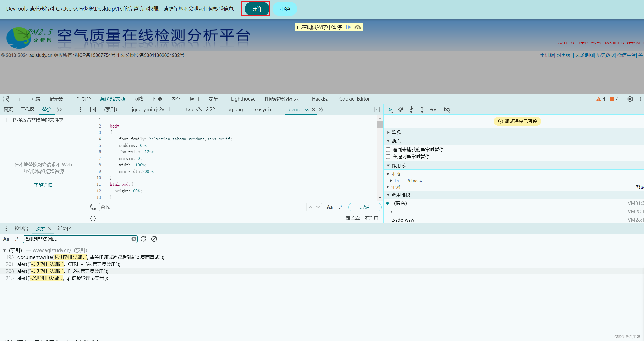Open the jquery.min.js file tab
This screenshot has width=644, height=341.
(x=153, y=110)
